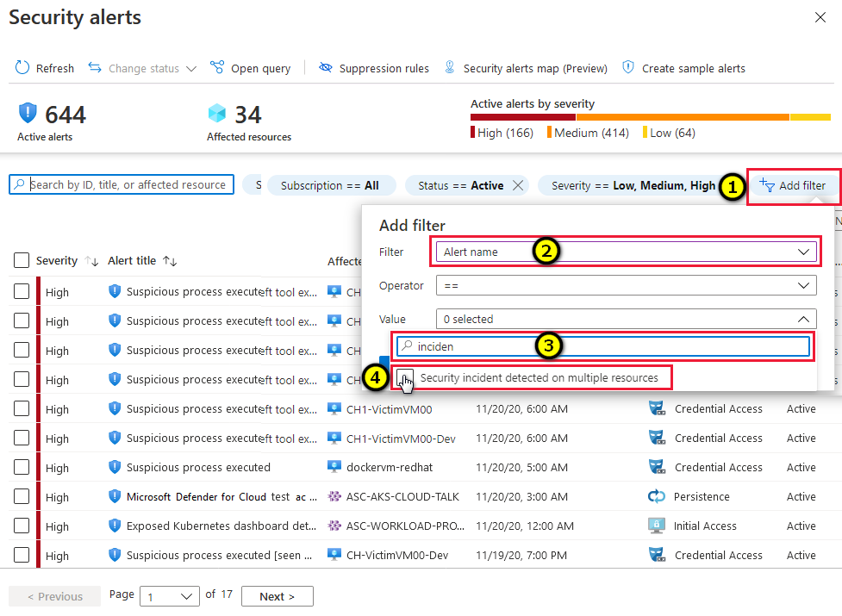Click Create sample alerts shield icon
Image resolution: width=842 pixels, height=616 pixels.
point(627,67)
